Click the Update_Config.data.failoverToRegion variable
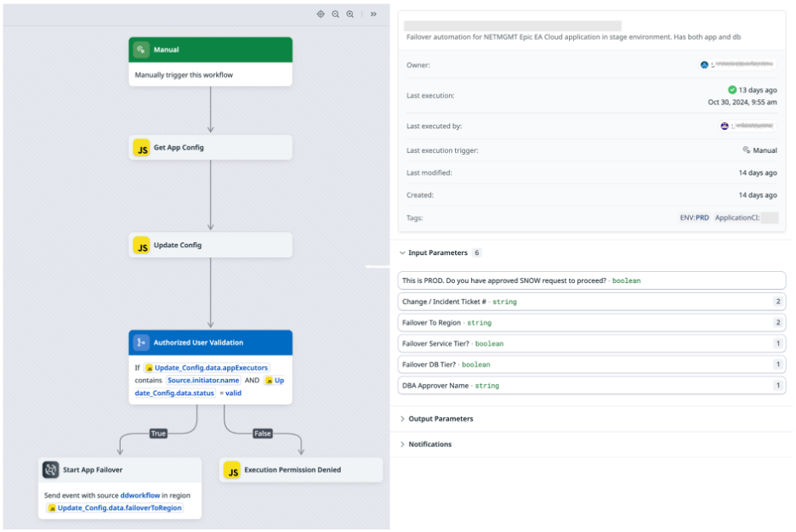The width and height of the screenshot is (796, 532). (115, 507)
